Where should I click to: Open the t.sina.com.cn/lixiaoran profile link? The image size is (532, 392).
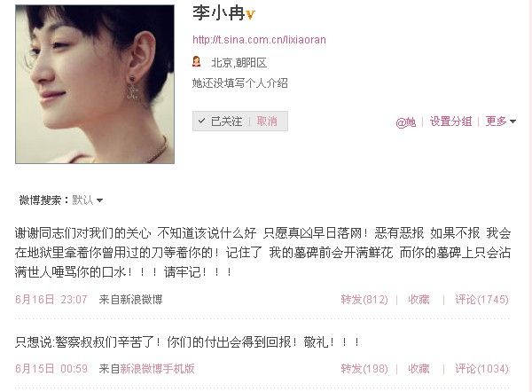click(259, 40)
